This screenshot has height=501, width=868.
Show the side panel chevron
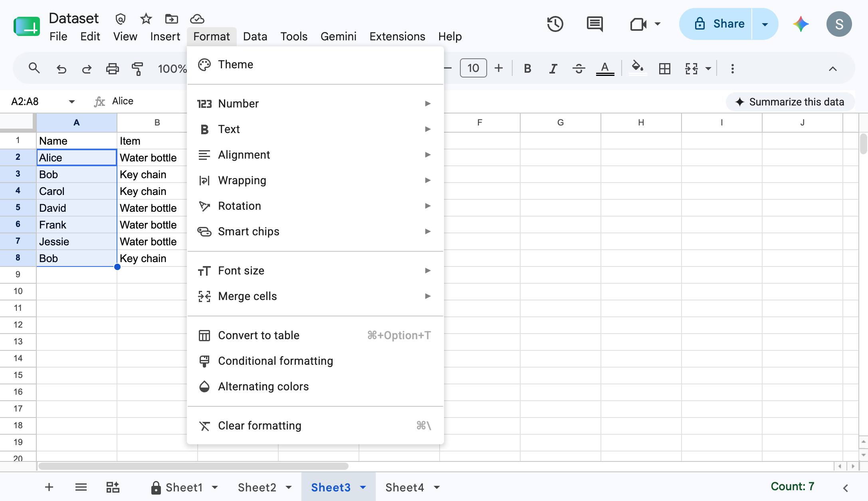(845, 488)
